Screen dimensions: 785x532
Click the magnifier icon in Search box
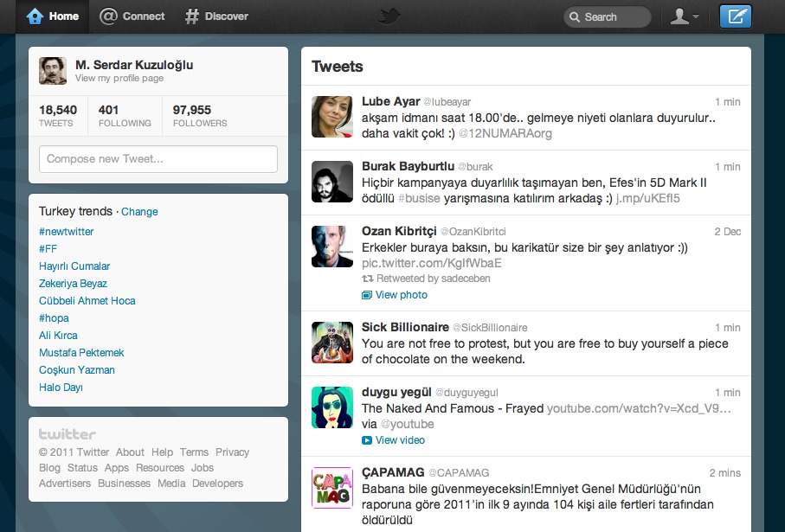(575, 17)
